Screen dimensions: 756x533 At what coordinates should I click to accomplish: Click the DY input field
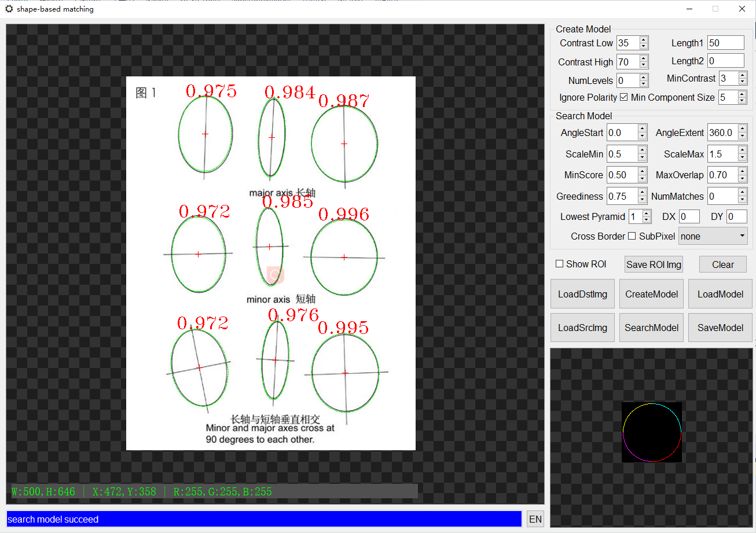(737, 216)
